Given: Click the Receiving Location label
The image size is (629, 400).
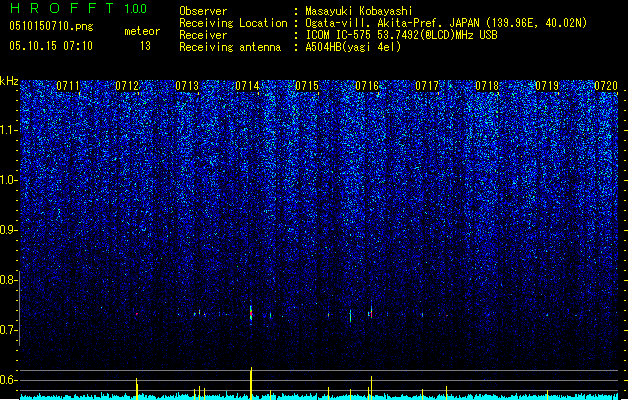Looking at the screenshot, I should pos(233,23).
